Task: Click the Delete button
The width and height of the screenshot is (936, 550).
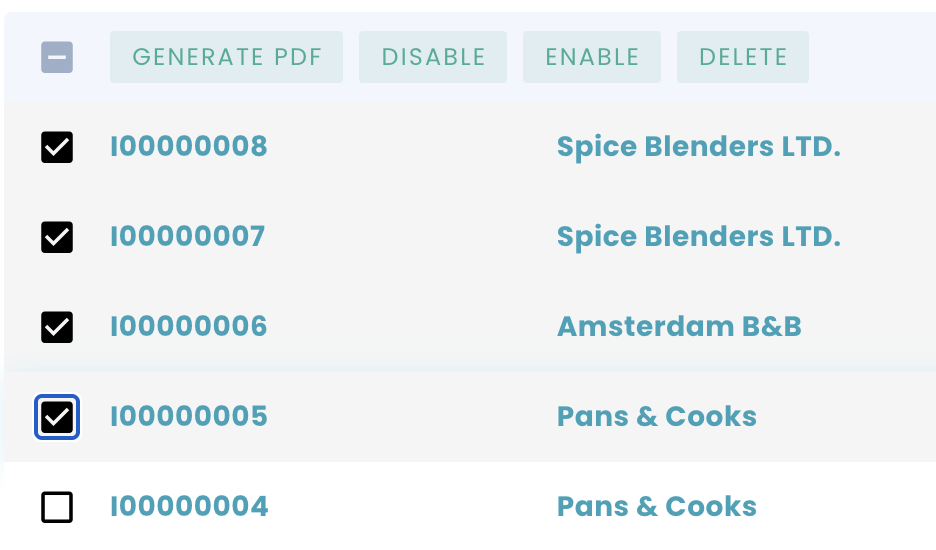Action: (742, 57)
